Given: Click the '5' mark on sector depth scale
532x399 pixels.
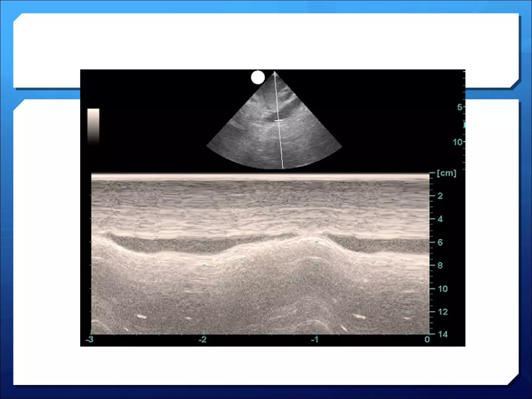Looking at the screenshot, I should pos(460,107).
